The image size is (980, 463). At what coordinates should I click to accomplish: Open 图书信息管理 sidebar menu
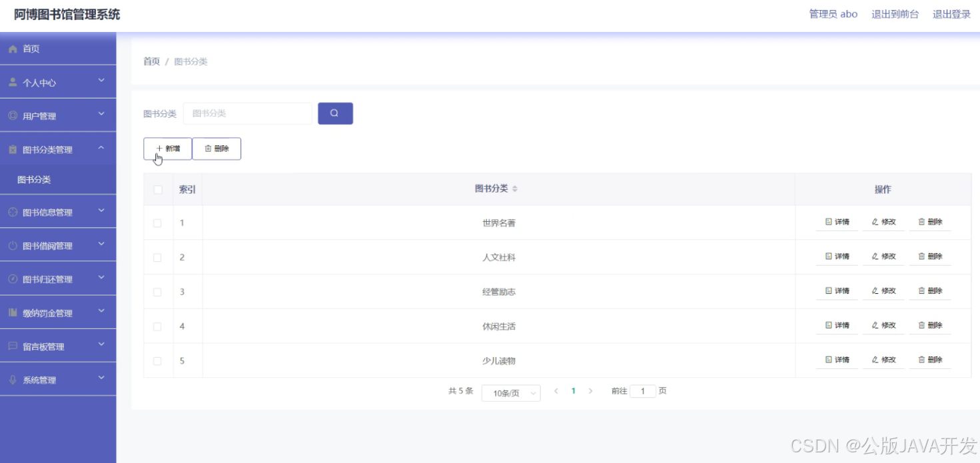tap(58, 212)
